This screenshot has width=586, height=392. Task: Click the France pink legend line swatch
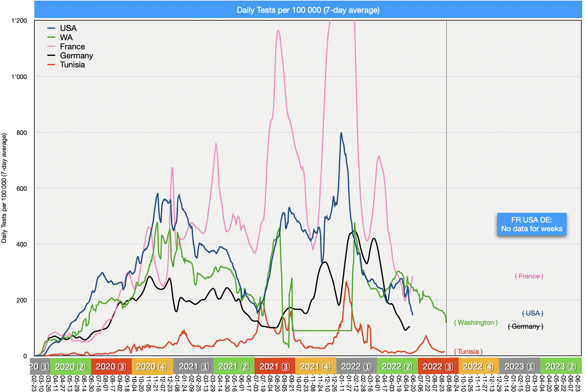point(51,47)
